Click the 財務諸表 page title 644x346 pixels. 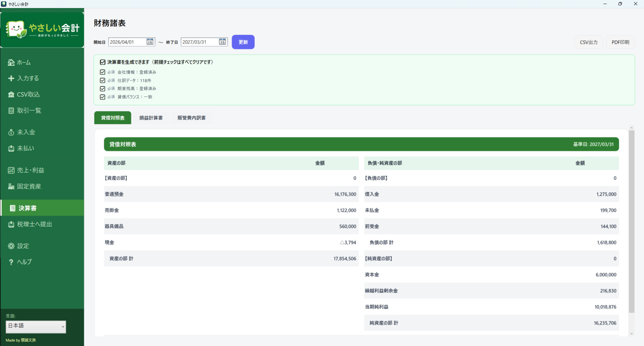pyautogui.click(x=110, y=23)
